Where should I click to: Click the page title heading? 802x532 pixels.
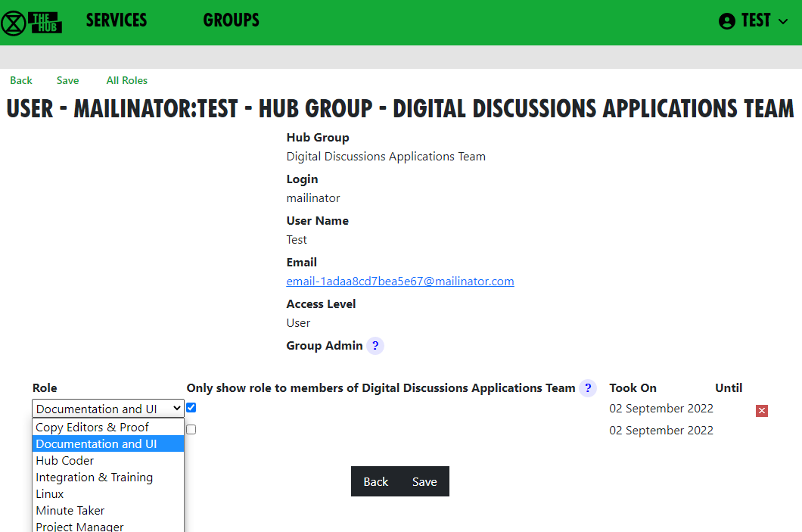tap(400, 108)
